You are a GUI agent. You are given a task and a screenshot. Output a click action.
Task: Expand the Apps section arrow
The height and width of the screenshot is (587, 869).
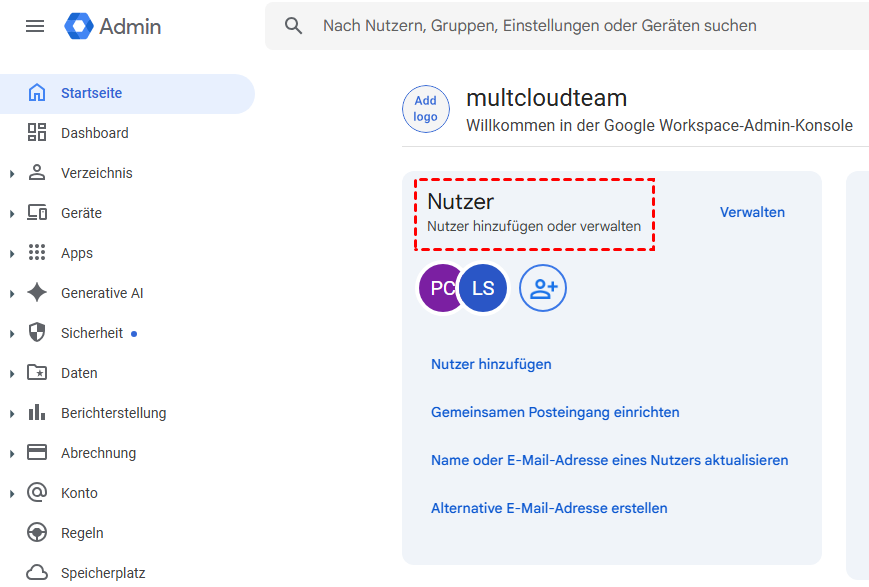(12, 254)
